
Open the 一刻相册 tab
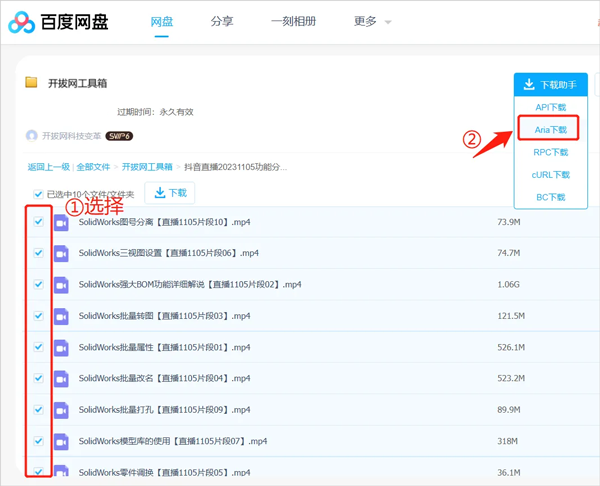tap(294, 21)
